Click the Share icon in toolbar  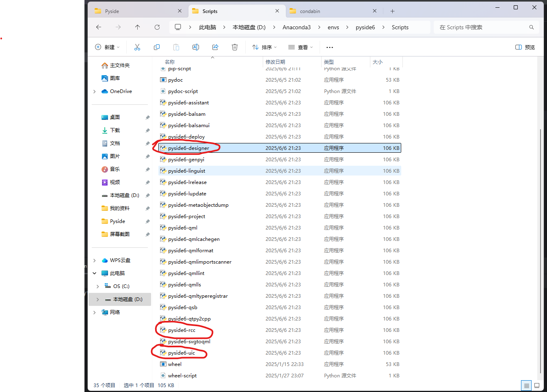point(215,47)
